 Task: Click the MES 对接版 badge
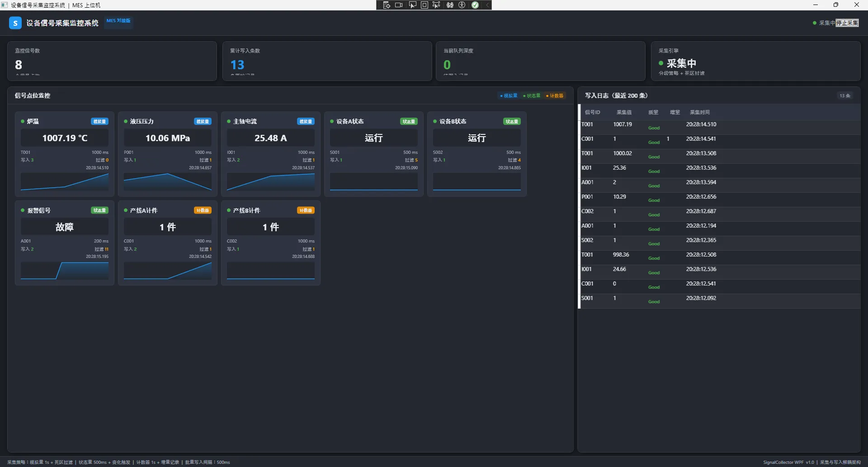pos(118,21)
